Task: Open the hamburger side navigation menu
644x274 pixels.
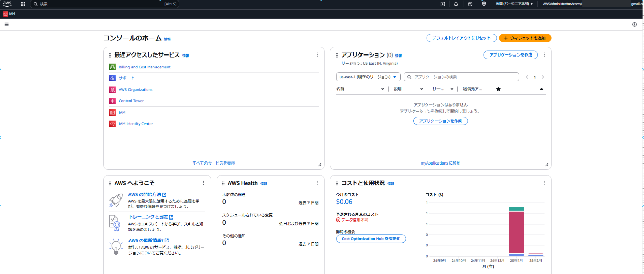Action: (6, 24)
